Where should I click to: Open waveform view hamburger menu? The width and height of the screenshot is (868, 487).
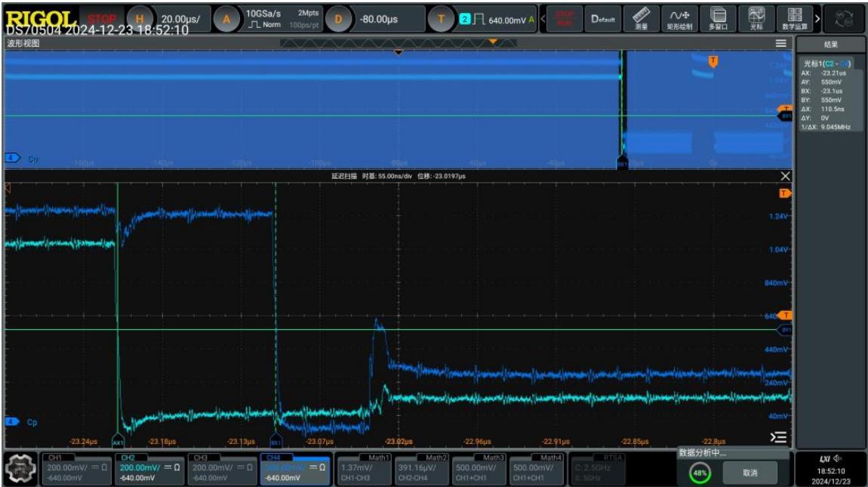click(781, 43)
